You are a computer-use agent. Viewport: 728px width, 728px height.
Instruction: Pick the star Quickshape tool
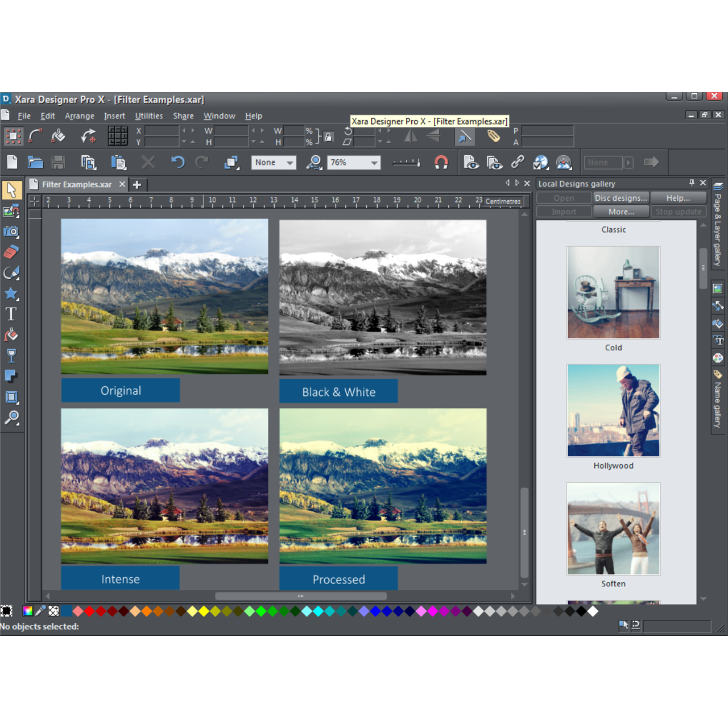[11, 293]
